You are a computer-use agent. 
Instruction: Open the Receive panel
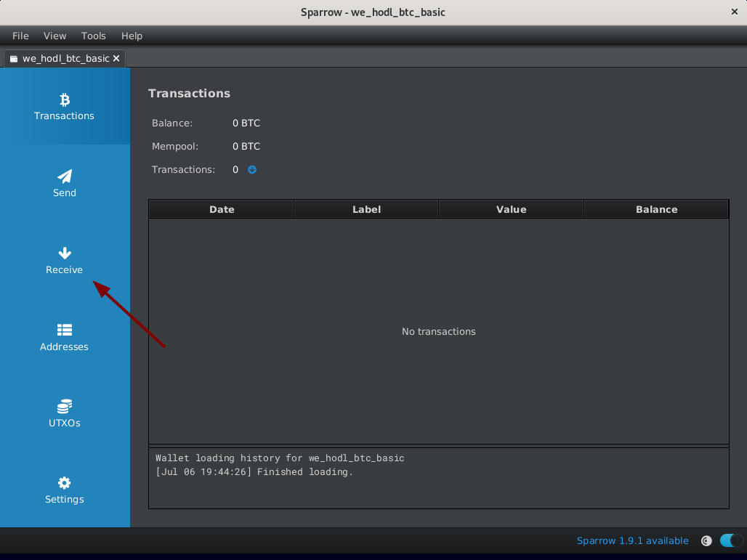[65, 261]
